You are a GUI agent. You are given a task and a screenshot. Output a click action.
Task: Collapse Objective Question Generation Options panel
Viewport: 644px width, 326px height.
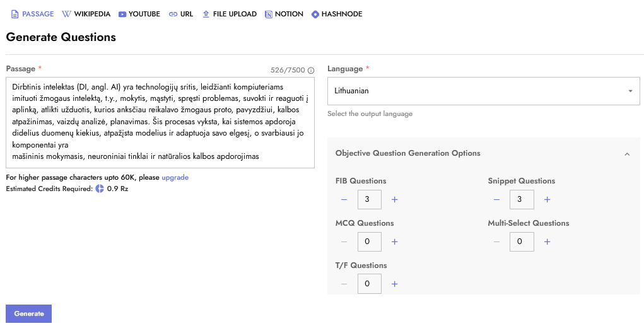click(x=626, y=154)
